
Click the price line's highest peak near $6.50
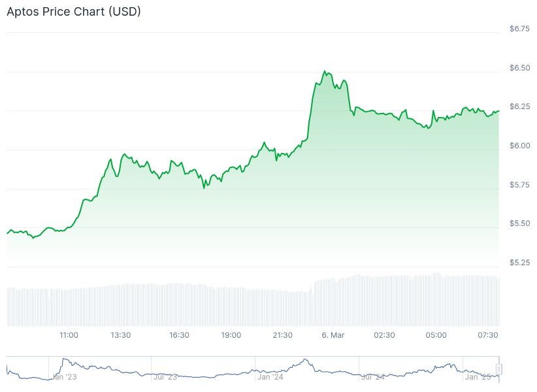coord(325,71)
